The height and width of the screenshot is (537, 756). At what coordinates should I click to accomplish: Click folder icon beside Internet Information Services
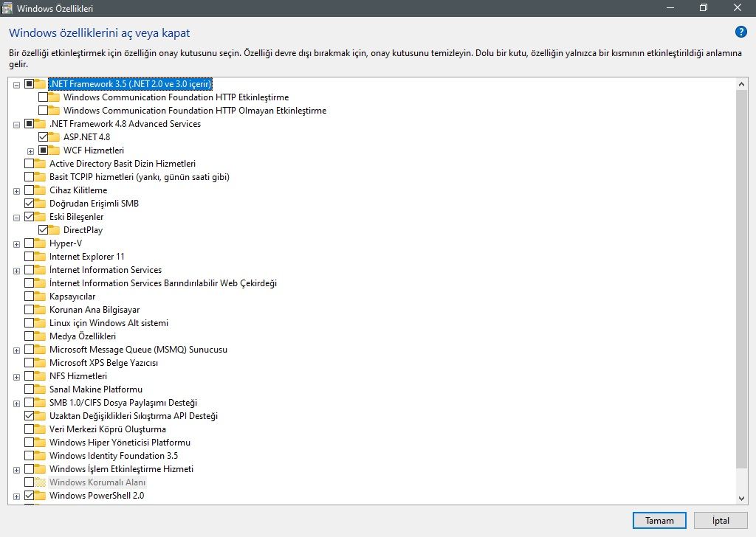40,270
